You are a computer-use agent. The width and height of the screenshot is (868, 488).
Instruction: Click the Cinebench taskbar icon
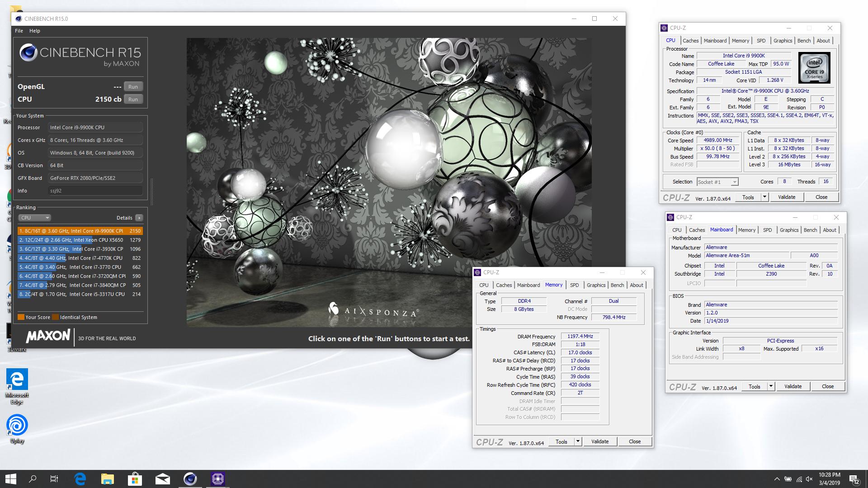(190, 479)
